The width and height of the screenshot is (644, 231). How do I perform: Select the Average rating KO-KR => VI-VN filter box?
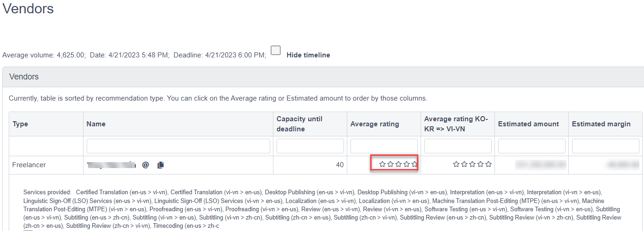(x=458, y=146)
